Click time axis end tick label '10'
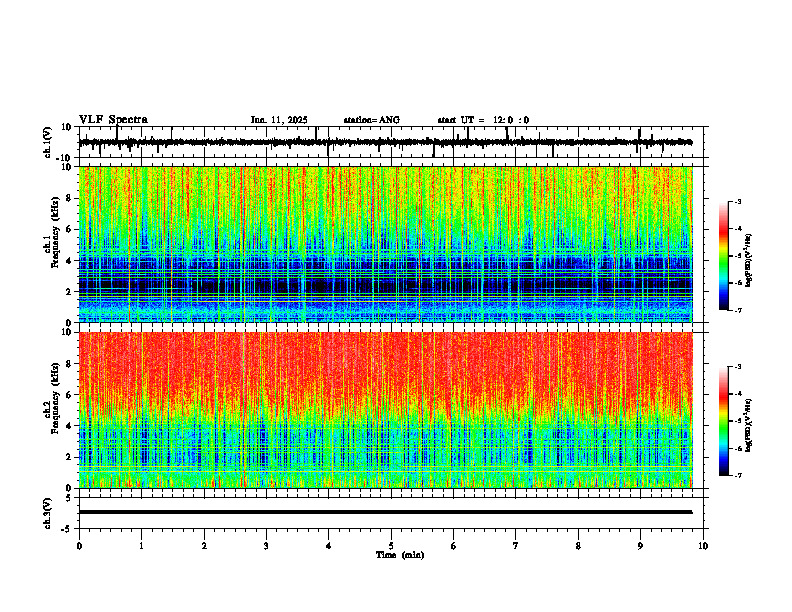This screenshot has height=612, width=792. pos(703,546)
